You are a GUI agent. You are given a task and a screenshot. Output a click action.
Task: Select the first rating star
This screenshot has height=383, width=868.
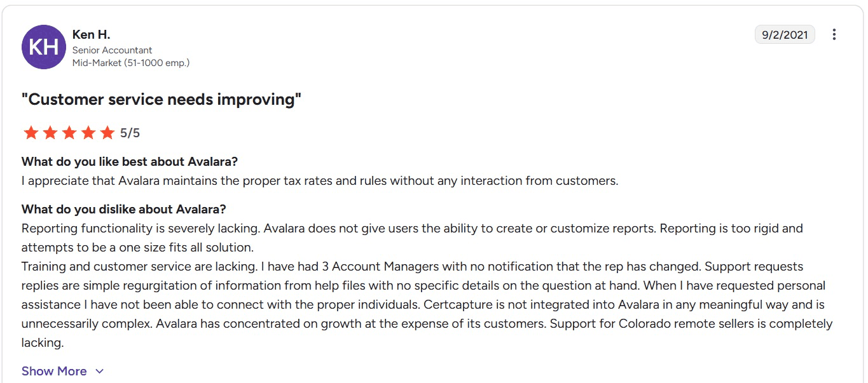(x=31, y=132)
